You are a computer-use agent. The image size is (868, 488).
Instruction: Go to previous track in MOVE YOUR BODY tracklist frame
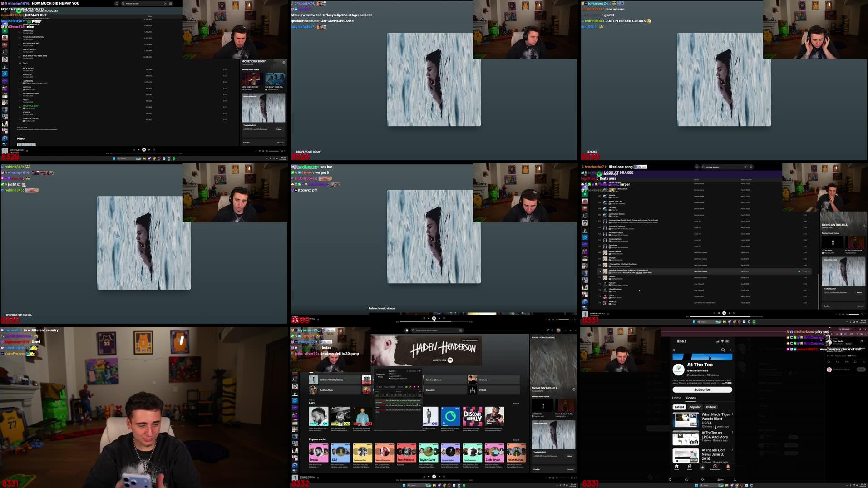(x=139, y=149)
